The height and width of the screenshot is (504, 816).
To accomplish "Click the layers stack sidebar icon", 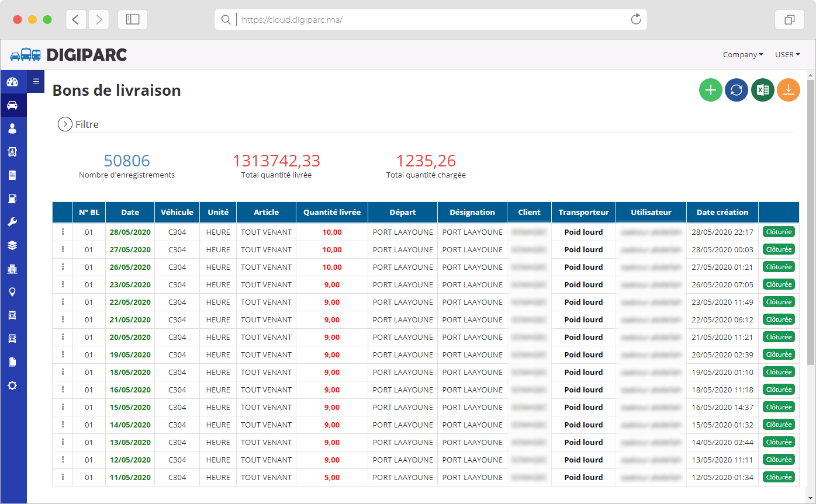I will click(12, 245).
